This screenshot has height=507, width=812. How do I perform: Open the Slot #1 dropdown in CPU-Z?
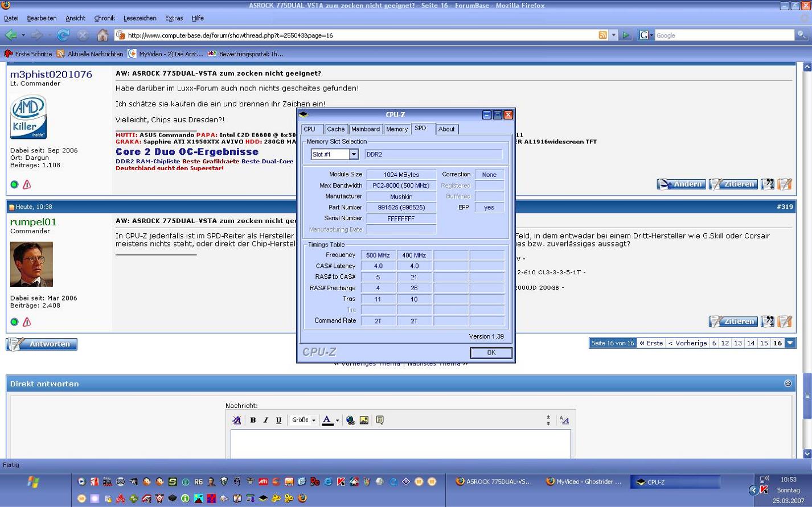[353, 154]
